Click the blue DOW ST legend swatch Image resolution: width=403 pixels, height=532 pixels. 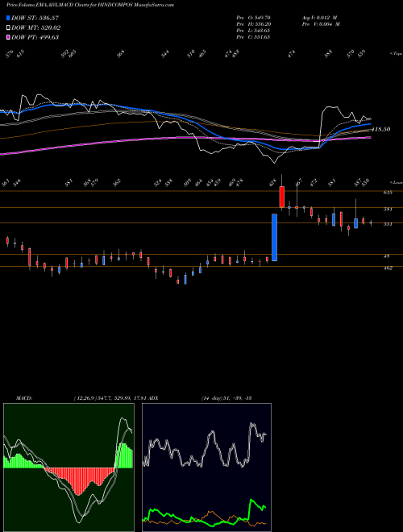(x=8, y=18)
